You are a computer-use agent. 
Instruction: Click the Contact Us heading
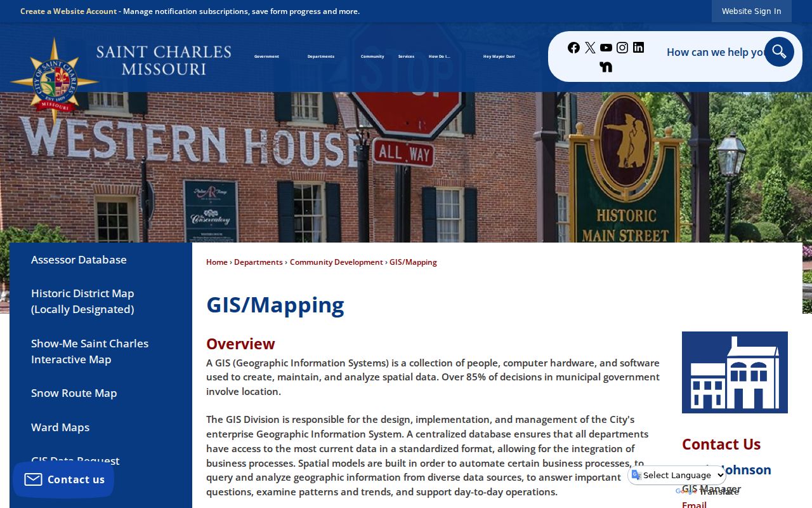(x=721, y=444)
